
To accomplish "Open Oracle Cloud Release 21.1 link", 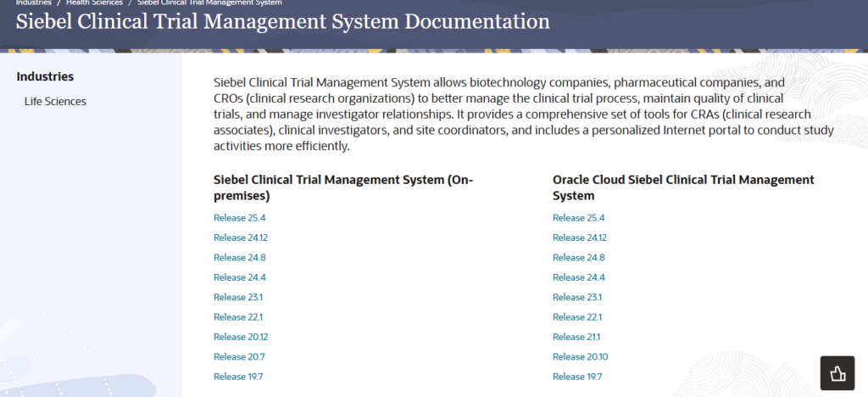I will 576,337.
